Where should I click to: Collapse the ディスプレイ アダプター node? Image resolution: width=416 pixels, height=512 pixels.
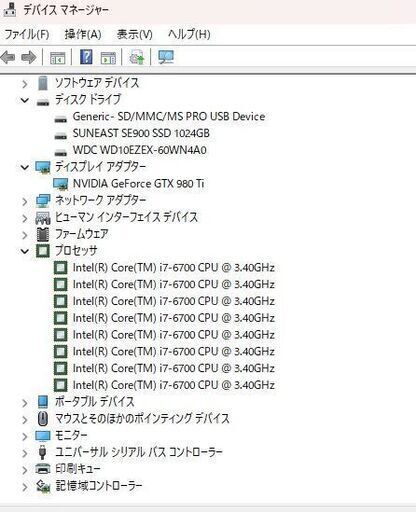[24, 167]
